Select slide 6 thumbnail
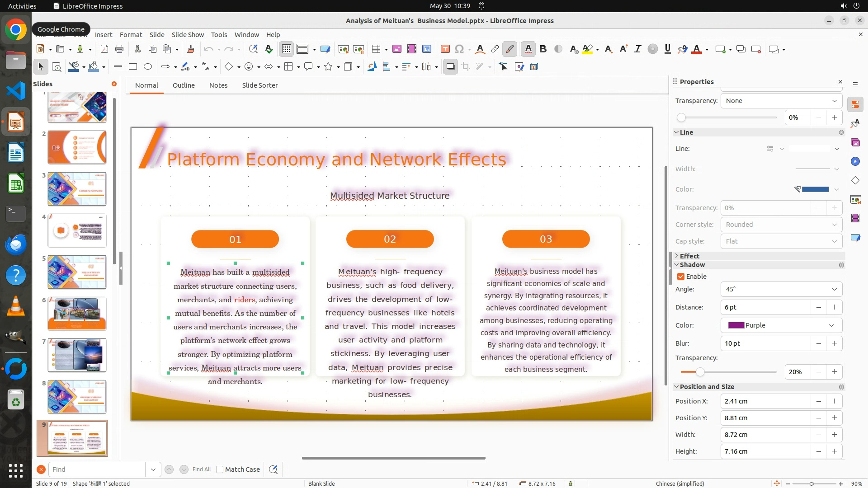868x488 pixels. click(x=77, y=314)
